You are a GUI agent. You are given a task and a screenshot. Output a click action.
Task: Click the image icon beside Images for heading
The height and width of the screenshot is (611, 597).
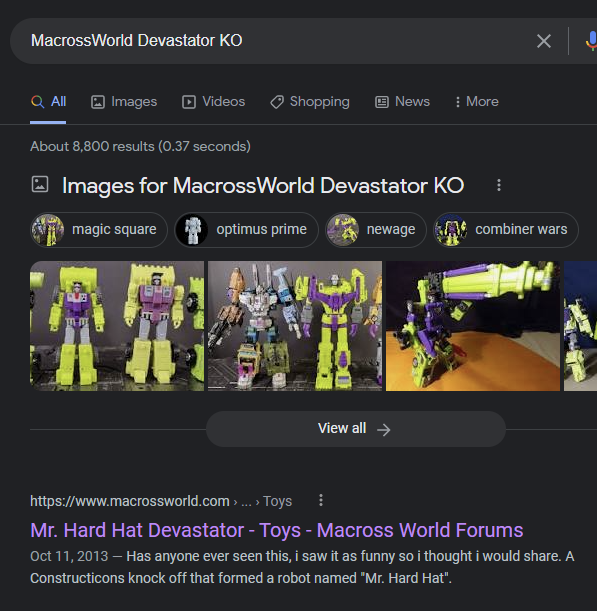(40, 184)
